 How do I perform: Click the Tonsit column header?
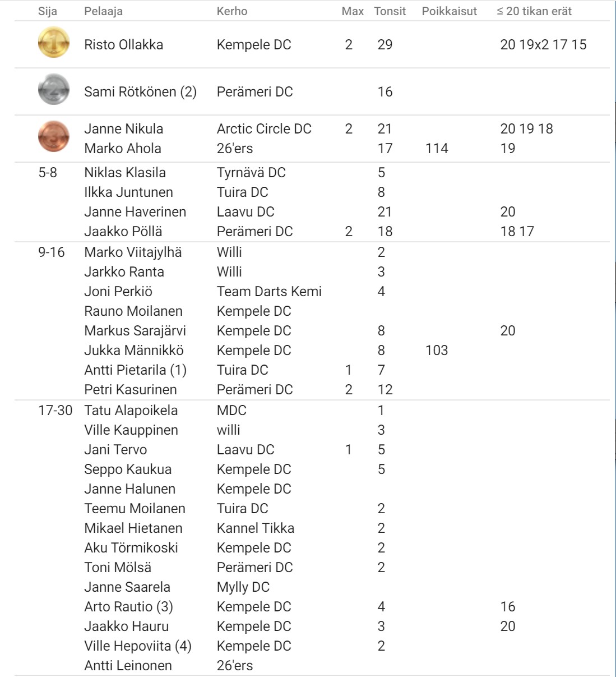[x=390, y=11]
